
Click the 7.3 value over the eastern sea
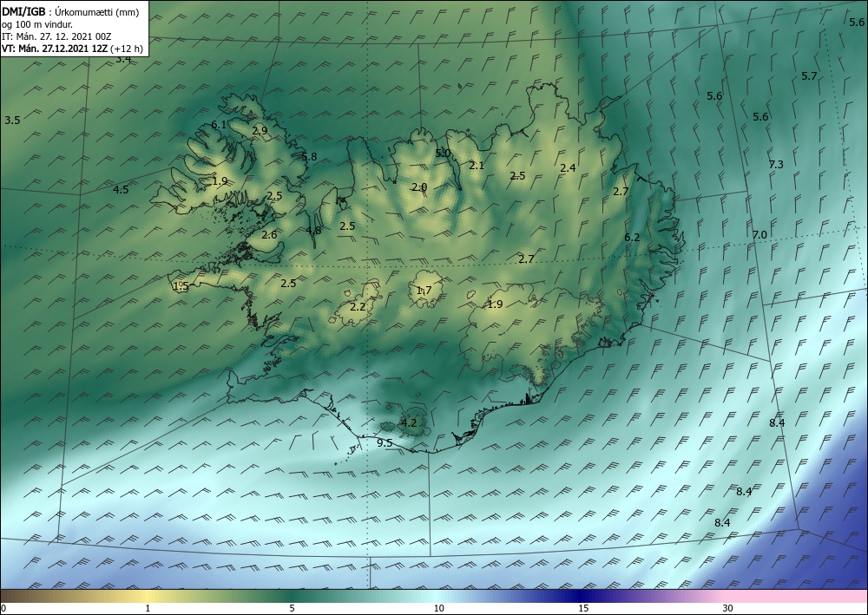point(776,164)
